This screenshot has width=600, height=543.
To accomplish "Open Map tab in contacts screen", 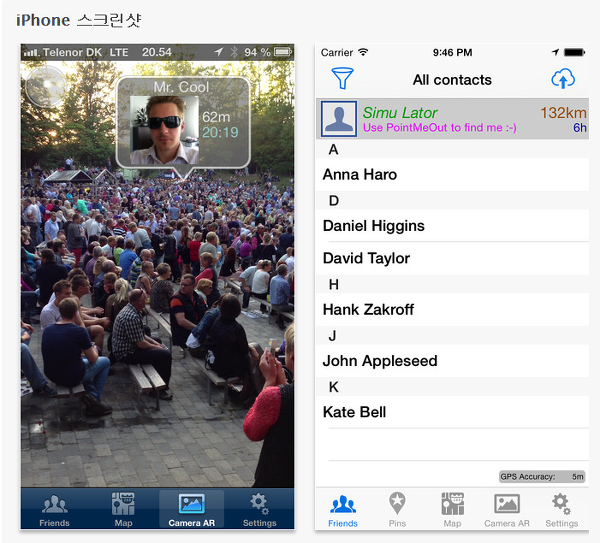I will click(x=452, y=510).
